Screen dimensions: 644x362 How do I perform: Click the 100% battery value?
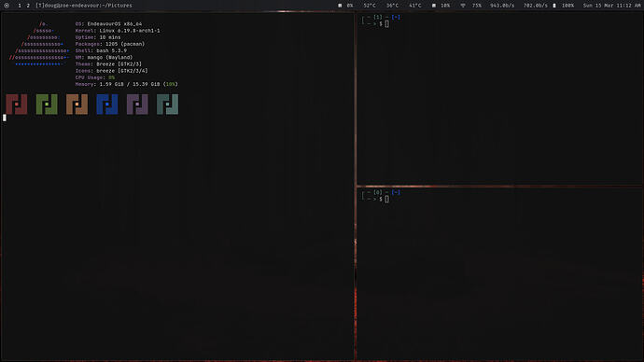click(567, 6)
